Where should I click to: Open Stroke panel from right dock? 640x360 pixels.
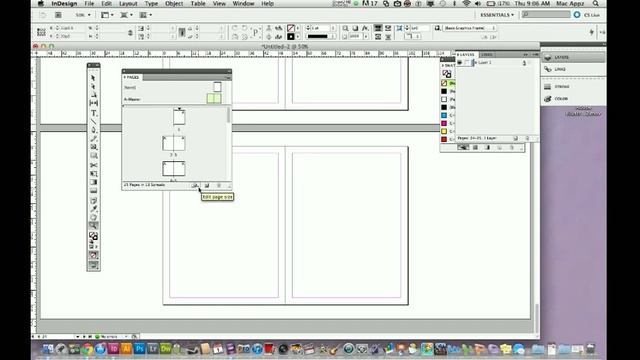click(573, 87)
